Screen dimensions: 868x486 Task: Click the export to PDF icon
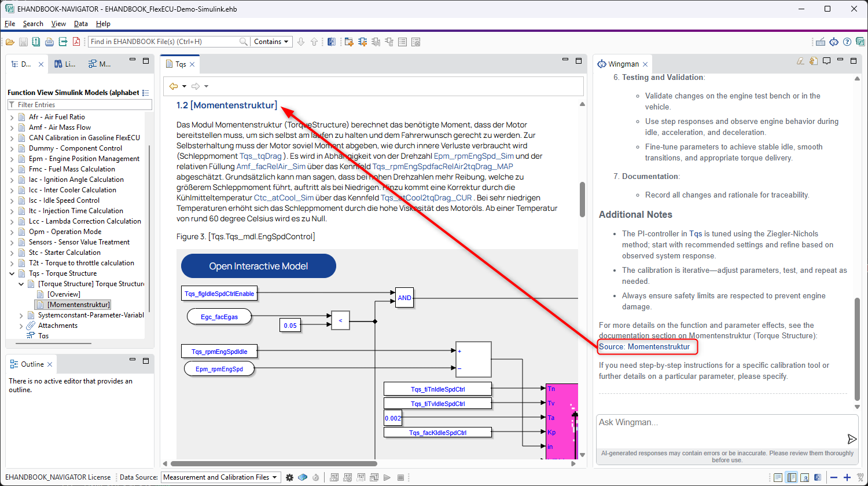[76, 42]
